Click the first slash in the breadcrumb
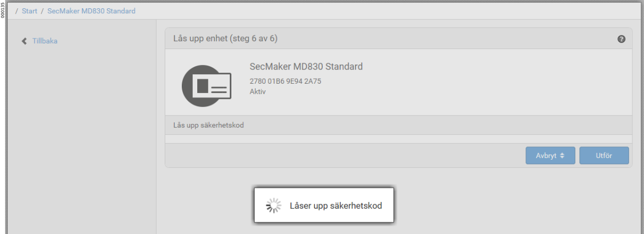The image size is (644, 234). [17, 11]
